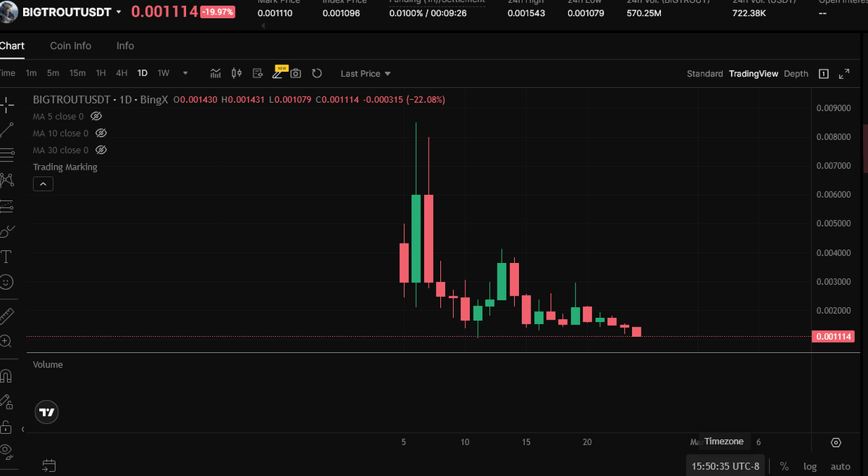Toggle log scale on price axis
The image size is (868, 476).
point(810,467)
